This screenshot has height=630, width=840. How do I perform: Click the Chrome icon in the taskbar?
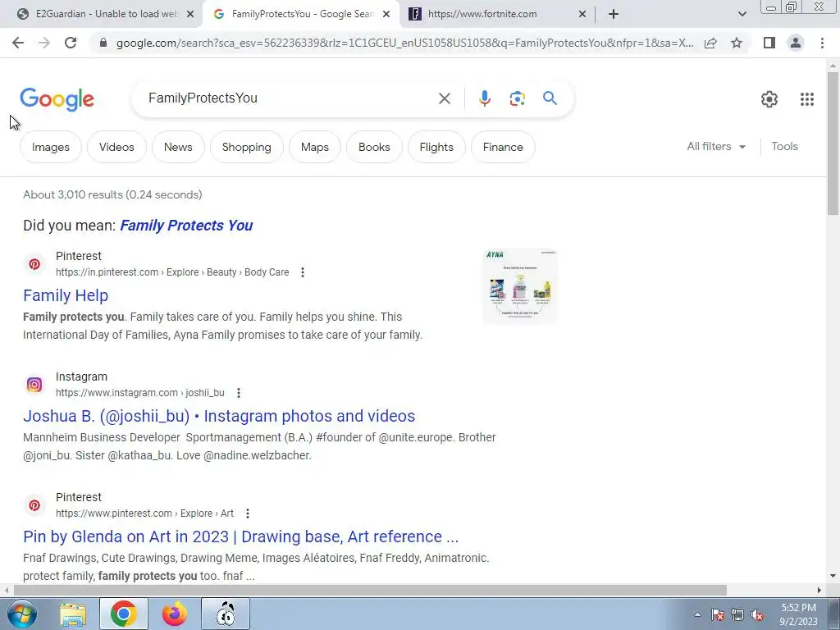tap(123, 614)
